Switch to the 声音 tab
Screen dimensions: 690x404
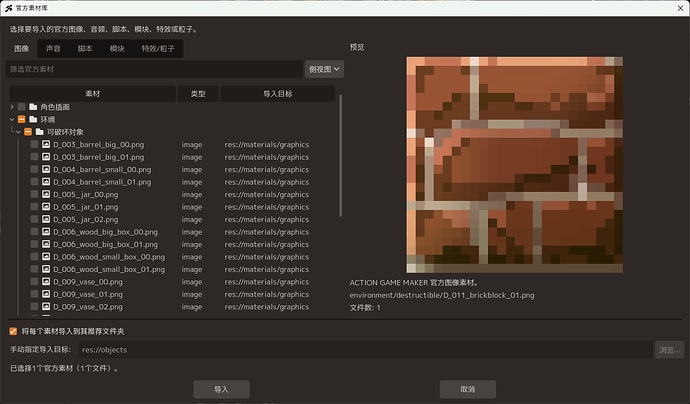[x=53, y=48]
